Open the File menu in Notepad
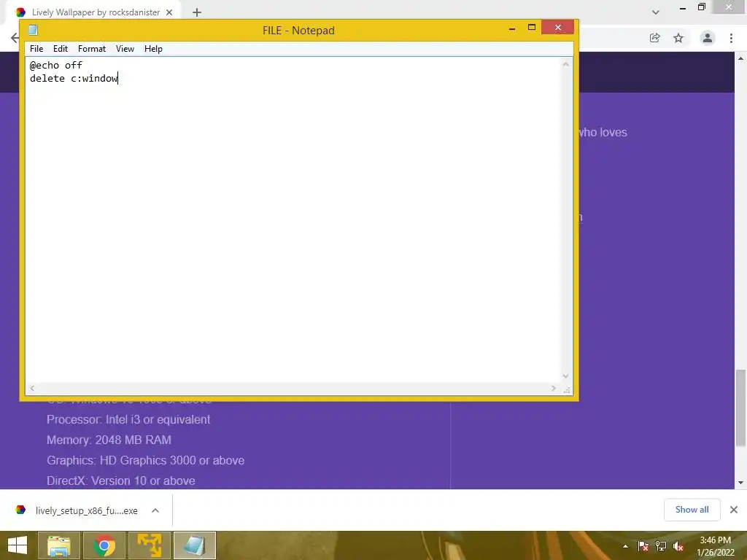The image size is (747, 560). point(36,49)
